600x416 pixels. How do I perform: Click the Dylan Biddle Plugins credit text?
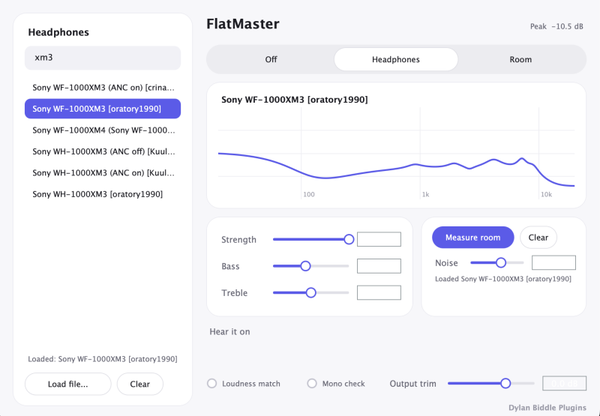click(547, 408)
